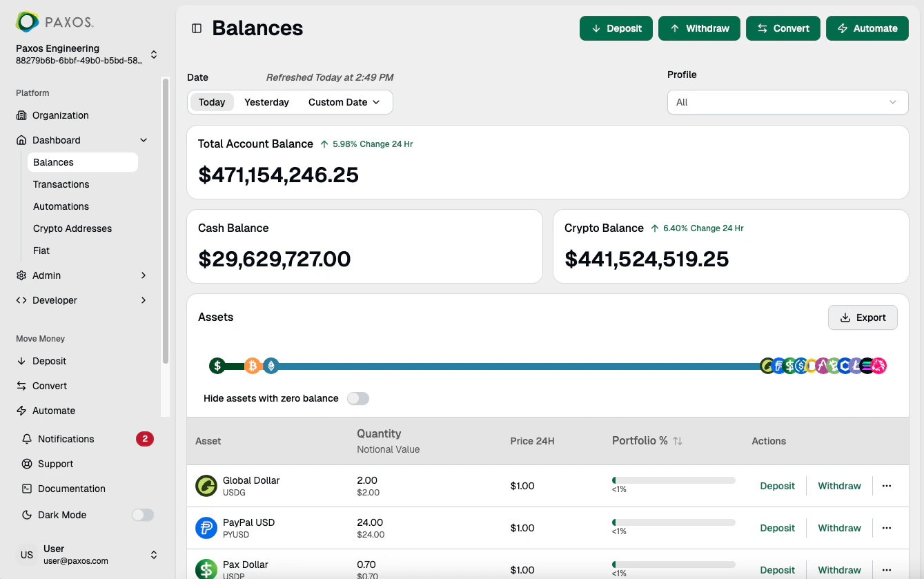Select the green dollar icon on the assets bar
The width and height of the screenshot is (924, 579).
click(x=217, y=366)
